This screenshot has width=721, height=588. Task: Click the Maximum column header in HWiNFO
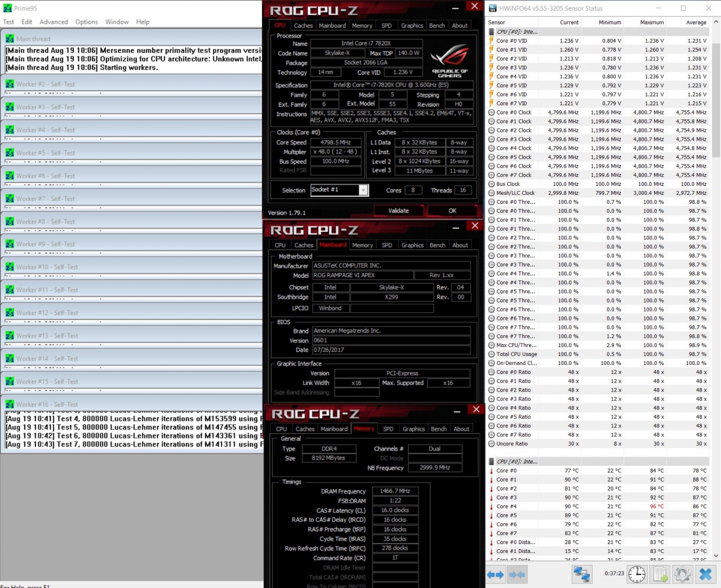652,23
